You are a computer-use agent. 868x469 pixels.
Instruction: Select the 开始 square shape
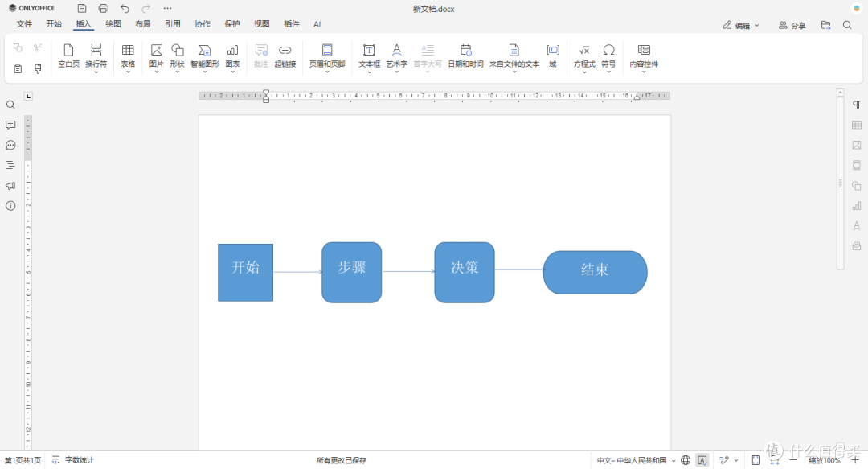245,273
